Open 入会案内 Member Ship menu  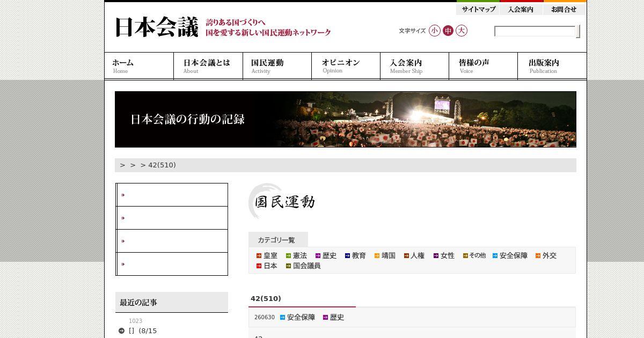pyautogui.click(x=414, y=66)
